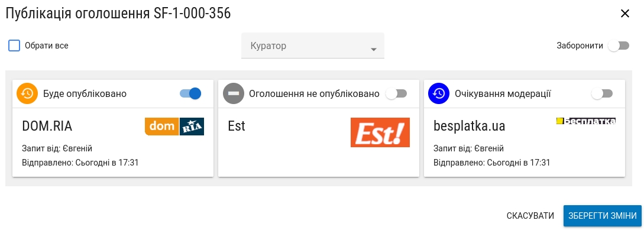This screenshot has width=644, height=230.
Task: Open the 'Куратор' dropdown field
Action: [313, 46]
